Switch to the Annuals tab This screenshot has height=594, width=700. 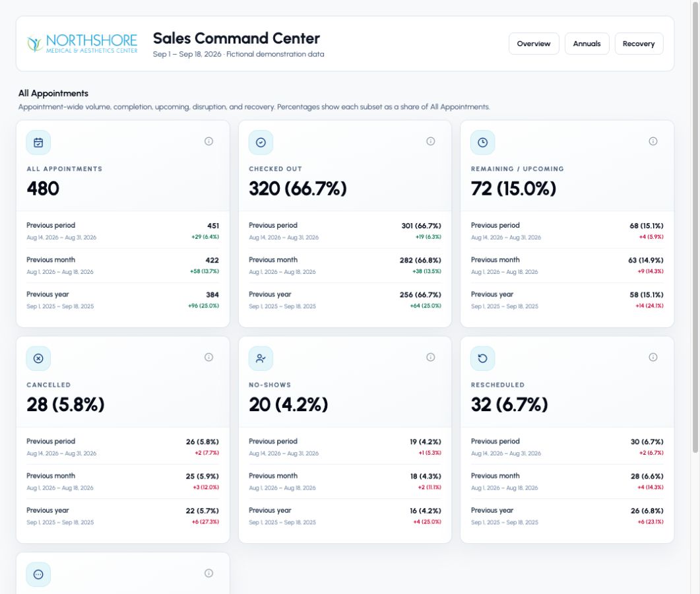point(587,44)
